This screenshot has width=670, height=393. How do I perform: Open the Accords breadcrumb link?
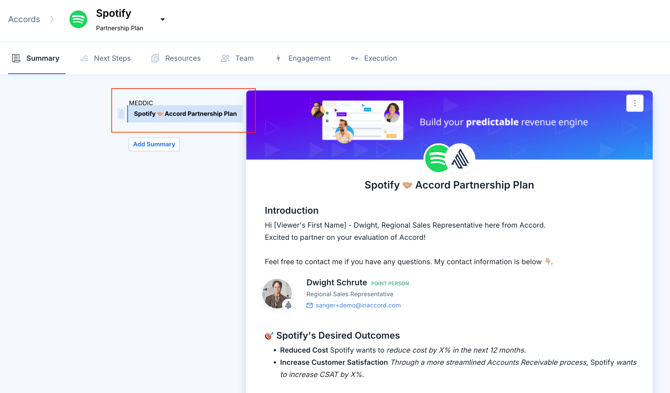24,19
